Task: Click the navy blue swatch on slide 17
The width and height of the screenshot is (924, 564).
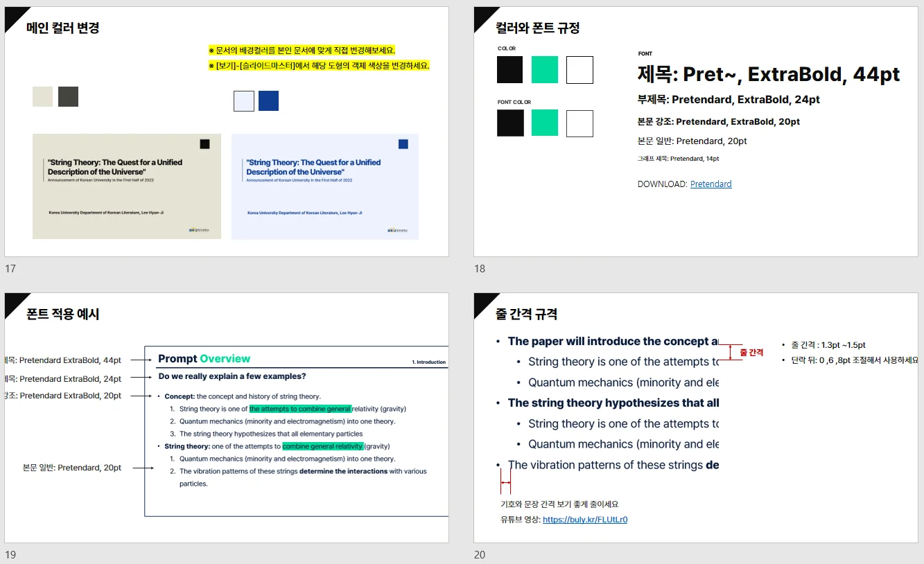Action: [268, 100]
